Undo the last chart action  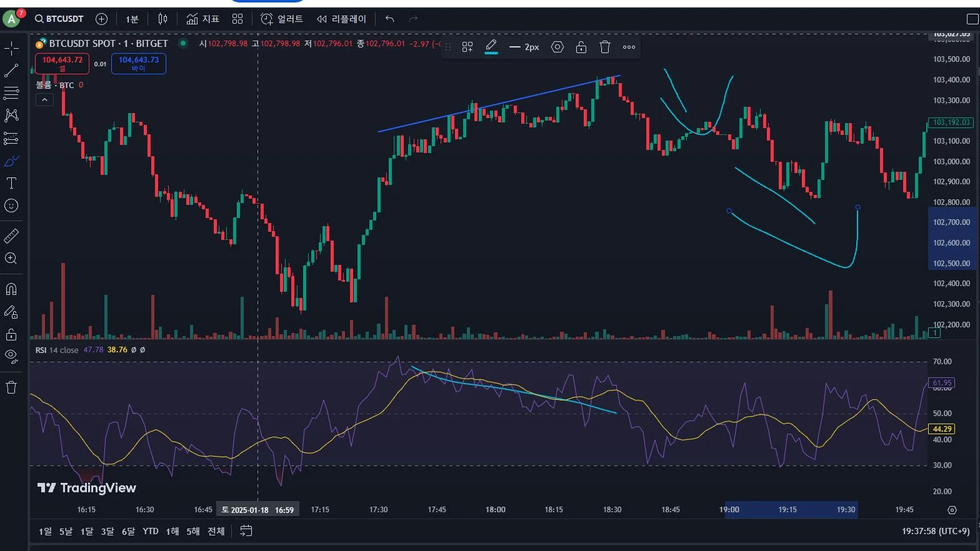390,19
